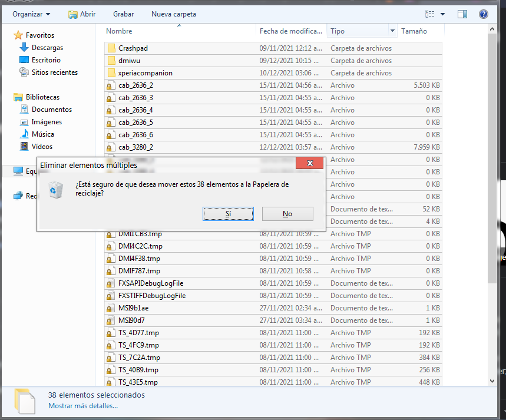Select the TS_4FC9.tmp file

273,345
